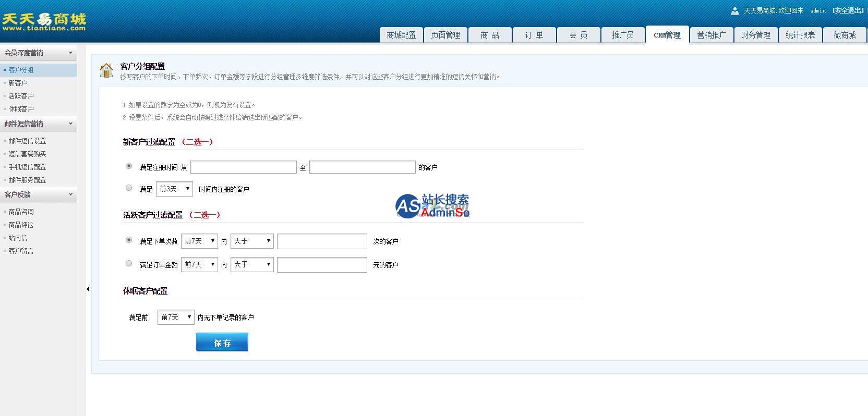Select radio 满足 前3天 时间内注册的客户
The width and height of the screenshot is (868, 416).
(129, 188)
